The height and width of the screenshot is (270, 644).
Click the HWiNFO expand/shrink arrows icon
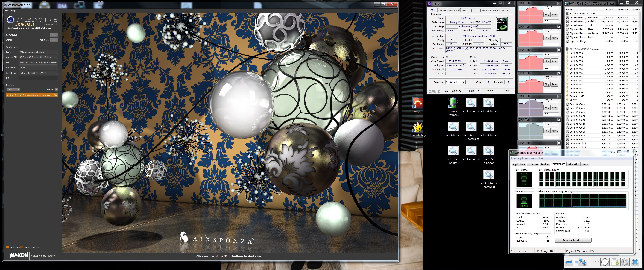(x=569, y=262)
